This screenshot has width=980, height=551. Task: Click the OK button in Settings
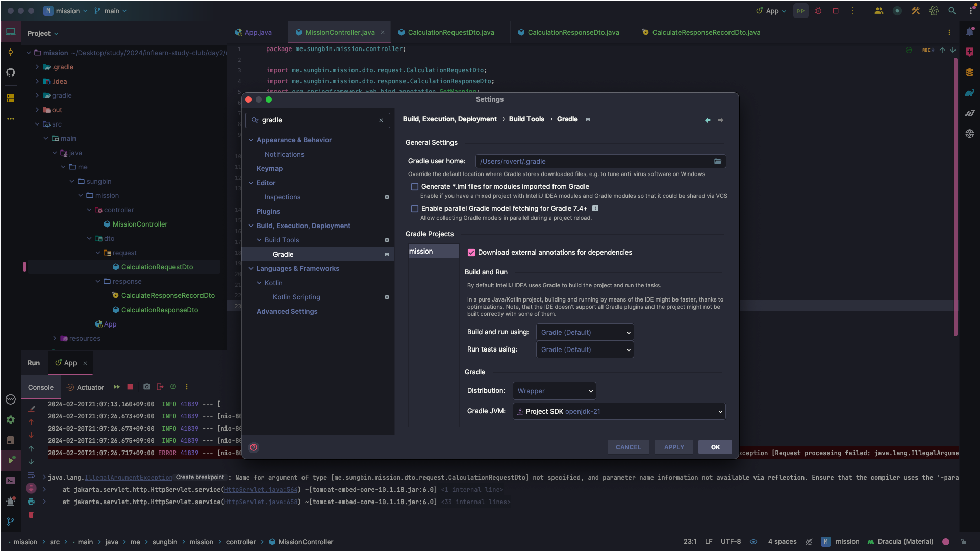715,447
